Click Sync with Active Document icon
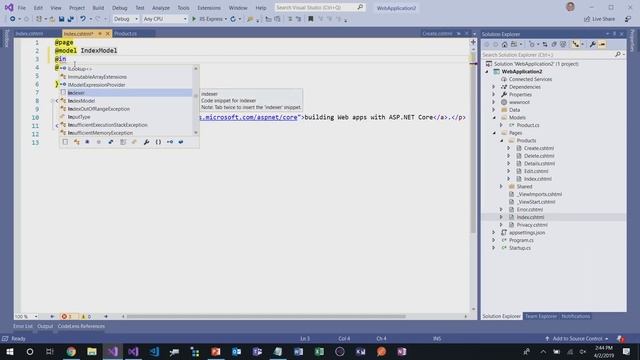Image resolution: width=640 pixels, height=360 pixels. pyautogui.click(x=545, y=44)
